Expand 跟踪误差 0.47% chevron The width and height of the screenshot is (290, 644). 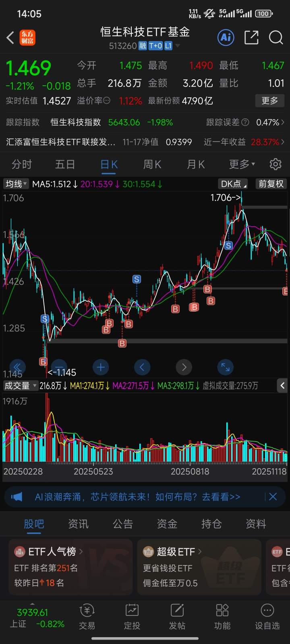(283, 122)
